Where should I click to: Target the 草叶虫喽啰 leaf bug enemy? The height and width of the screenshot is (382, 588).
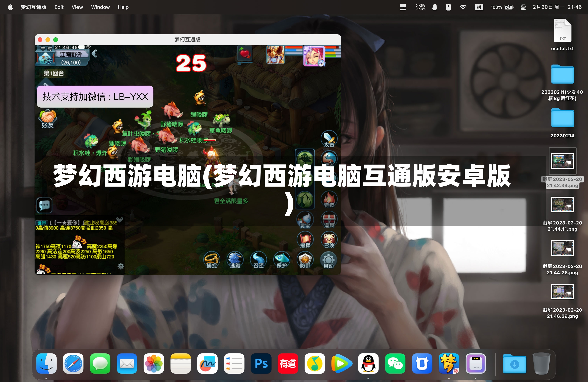144,120
